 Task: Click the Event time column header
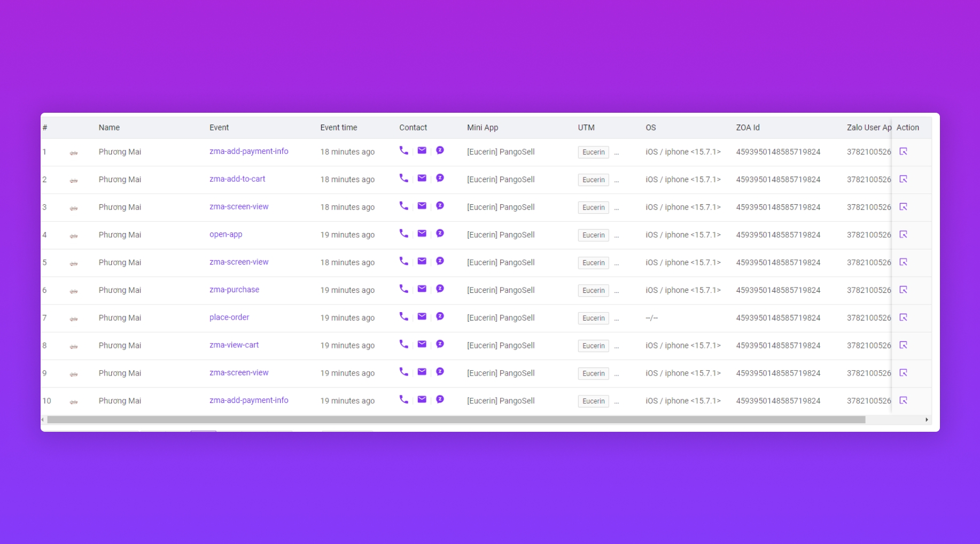(x=338, y=128)
